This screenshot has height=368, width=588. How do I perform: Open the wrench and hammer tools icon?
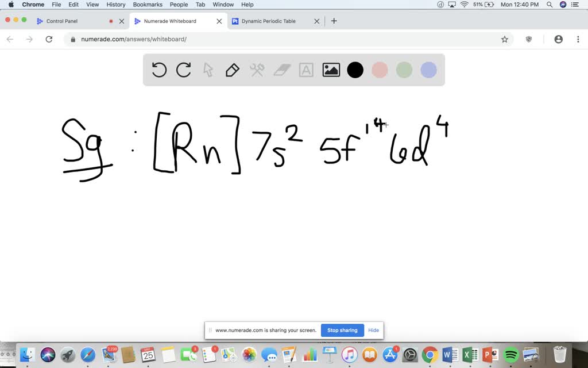257,70
